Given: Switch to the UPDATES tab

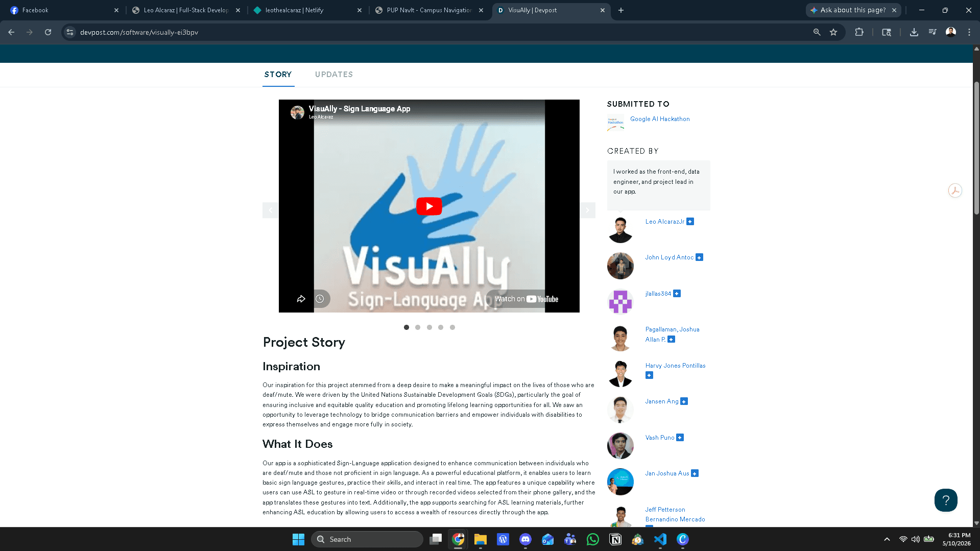Looking at the screenshot, I should [334, 75].
